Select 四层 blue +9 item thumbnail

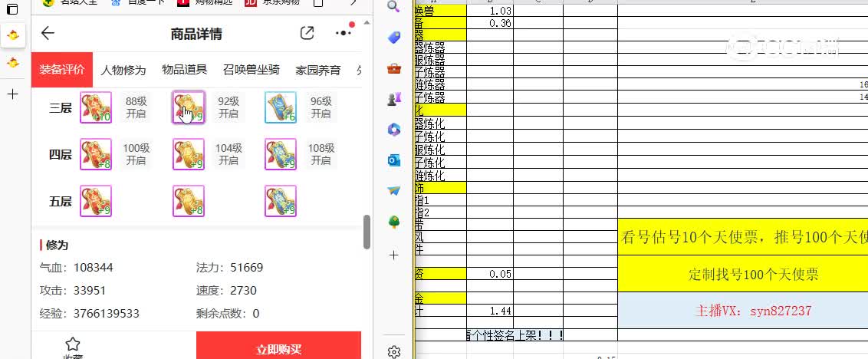coord(281,154)
